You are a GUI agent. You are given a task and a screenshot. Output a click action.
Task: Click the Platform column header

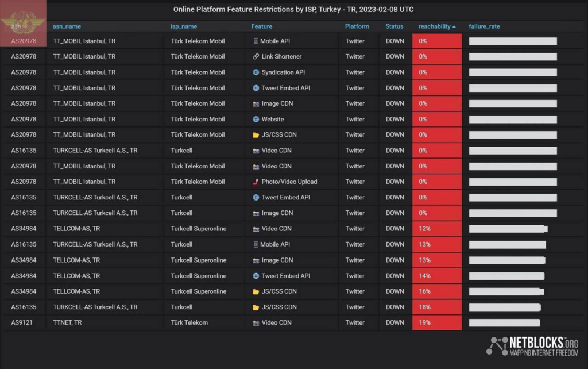coord(357,26)
